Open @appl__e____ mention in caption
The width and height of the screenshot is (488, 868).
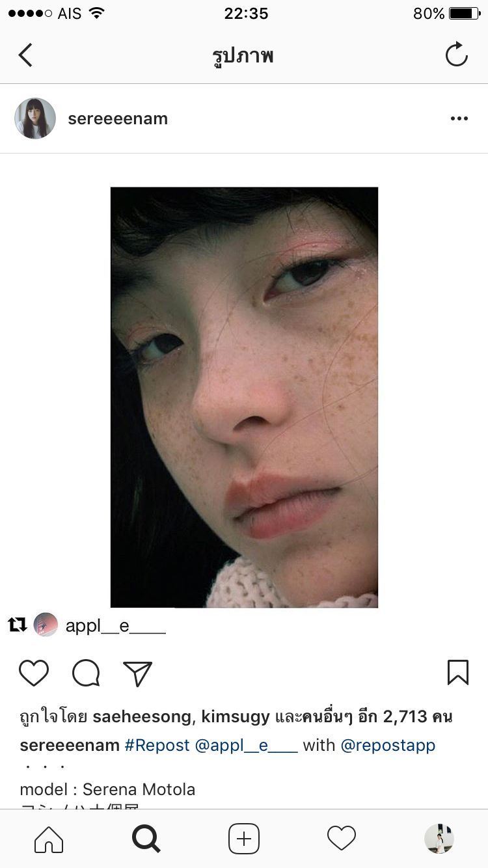pyautogui.click(x=246, y=746)
